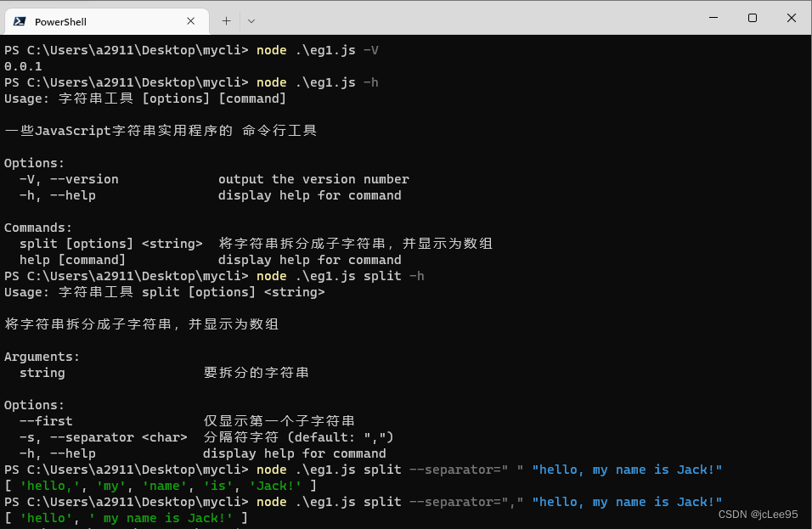Screen dimensions: 812x529
Task: Click the 'Commands:' section label
Action: coord(37,227)
